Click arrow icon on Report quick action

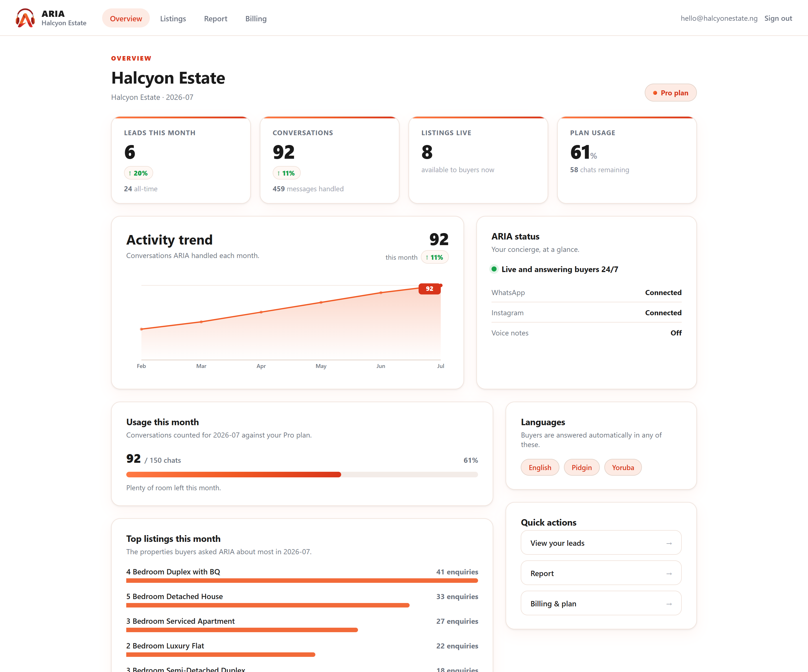coord(669,574)
